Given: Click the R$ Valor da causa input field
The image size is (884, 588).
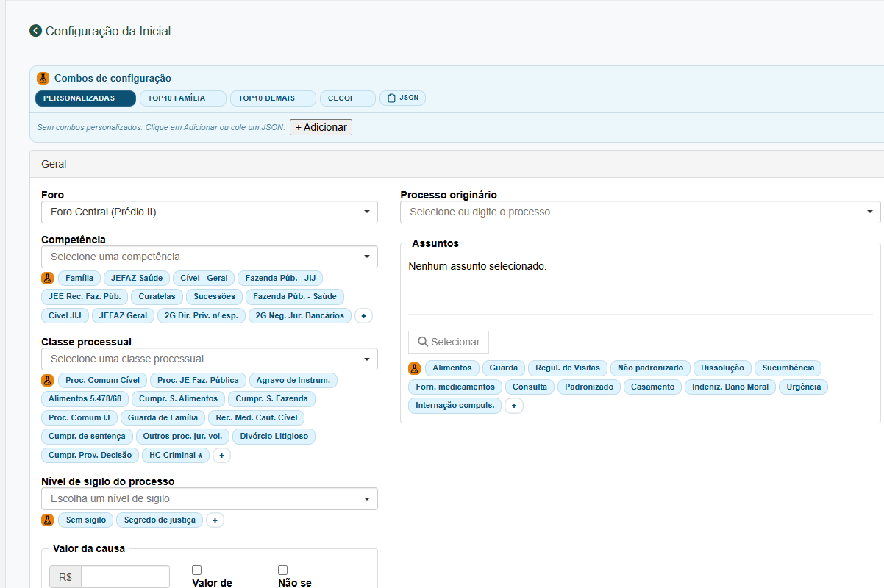Looking at the screenshot, I should pos(125,577).
